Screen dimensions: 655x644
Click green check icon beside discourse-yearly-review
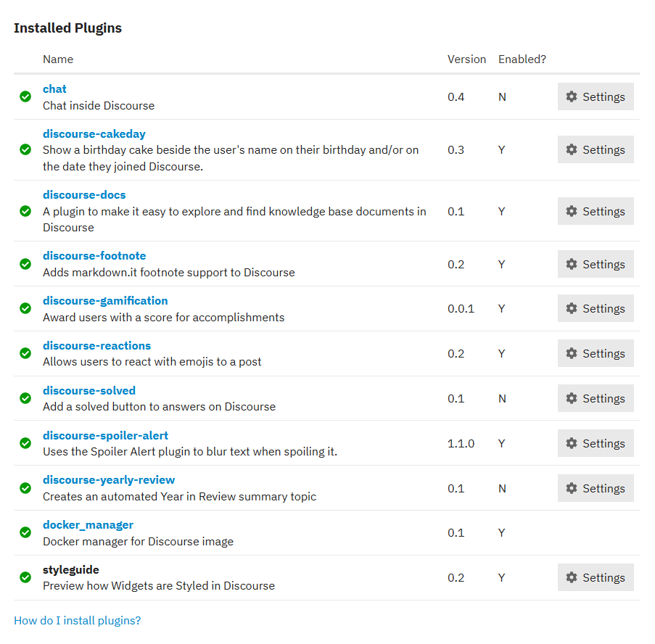[x=25, y=488]
